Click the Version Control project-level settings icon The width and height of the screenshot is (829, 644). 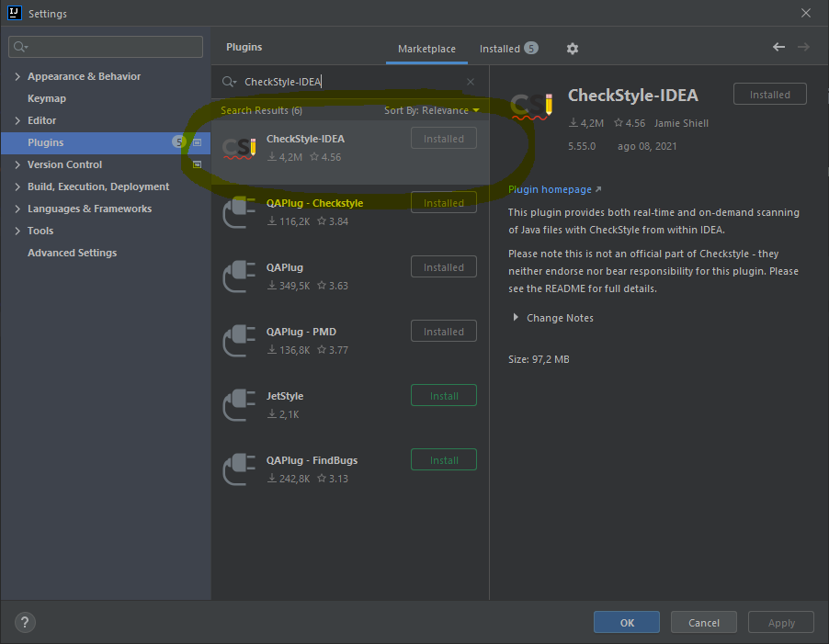197,164
